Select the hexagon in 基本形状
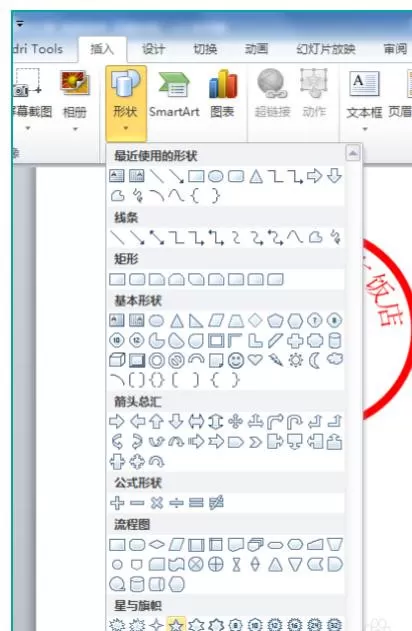Screen dimensions: 412x631 point(295,321)
